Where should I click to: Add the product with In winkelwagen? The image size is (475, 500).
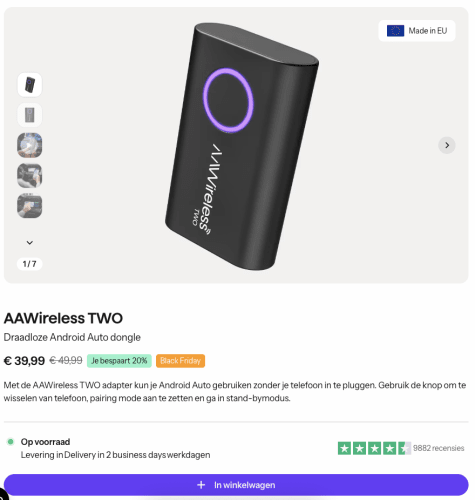click(236, 485)
